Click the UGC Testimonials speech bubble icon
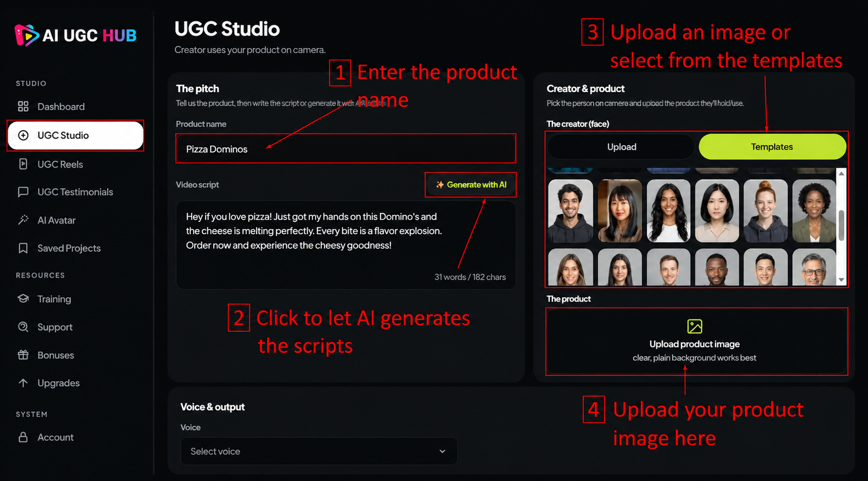The height and width of the screenshot is (481, 868). [x=23, y=192]
